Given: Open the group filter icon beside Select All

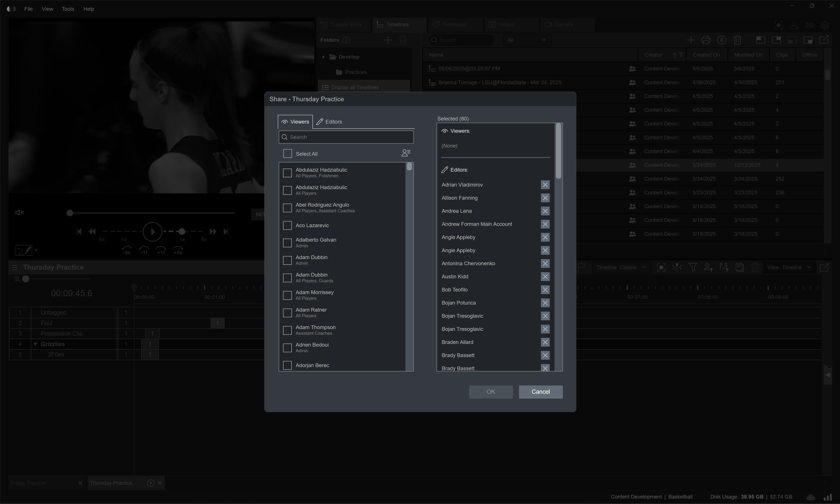Looking at the screenshot, I should (406, 153).
